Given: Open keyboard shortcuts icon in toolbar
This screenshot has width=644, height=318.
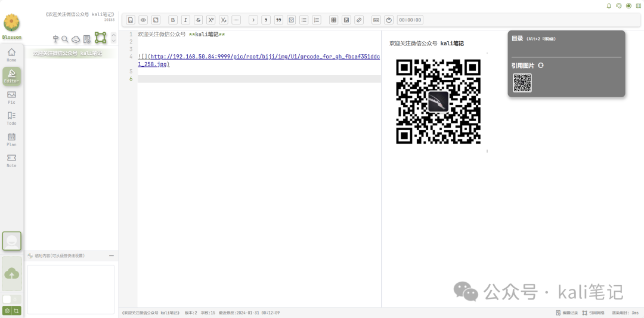Looking at the screenshot, I should (376, 20).
